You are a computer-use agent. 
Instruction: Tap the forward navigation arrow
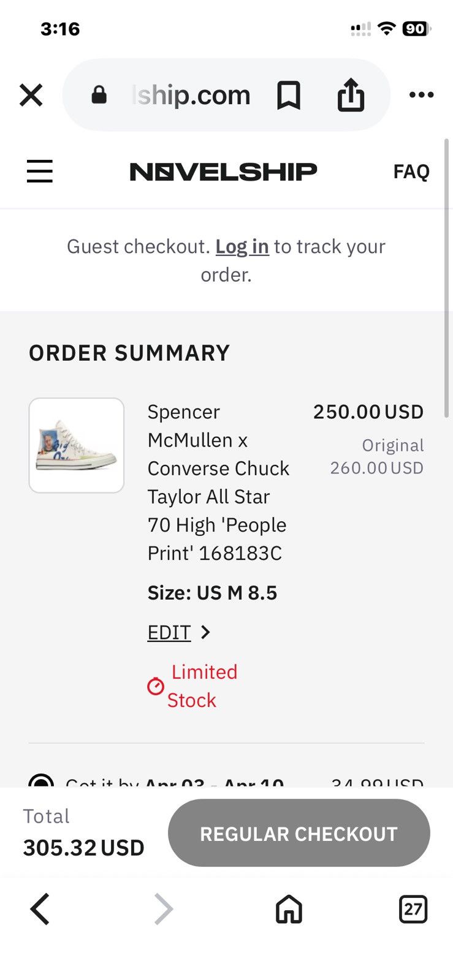164,908
